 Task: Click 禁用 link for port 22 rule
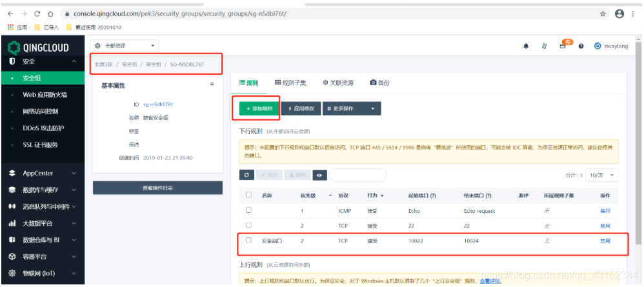[605, 226]
